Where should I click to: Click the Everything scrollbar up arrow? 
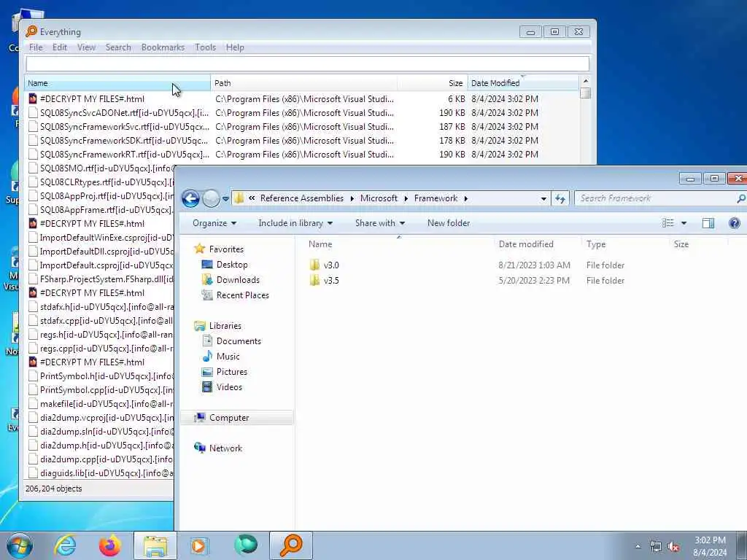point(586,81)
